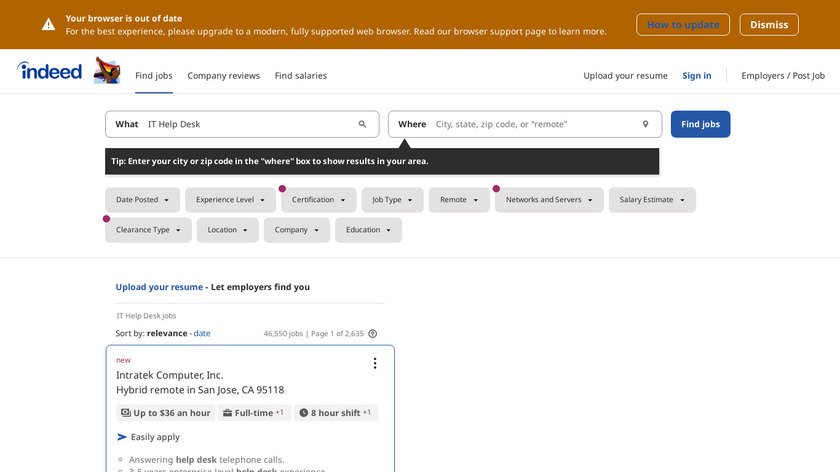Open the Date Posted filter dropdown
The image size is (840, 472).
click(x=142, y=200)
